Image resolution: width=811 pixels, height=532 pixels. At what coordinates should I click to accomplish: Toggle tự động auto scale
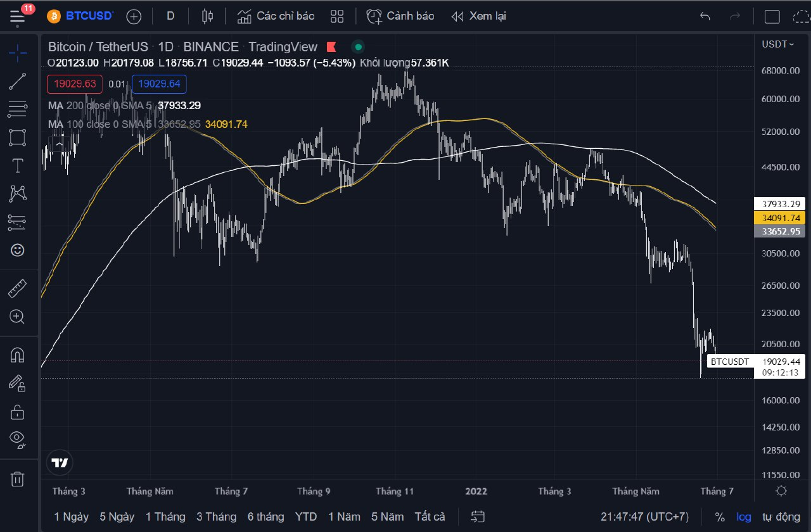(x=781, y=517)
